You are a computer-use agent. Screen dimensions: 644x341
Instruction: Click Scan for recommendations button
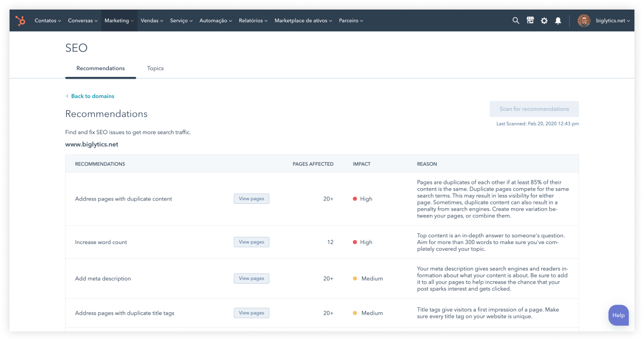534,109
